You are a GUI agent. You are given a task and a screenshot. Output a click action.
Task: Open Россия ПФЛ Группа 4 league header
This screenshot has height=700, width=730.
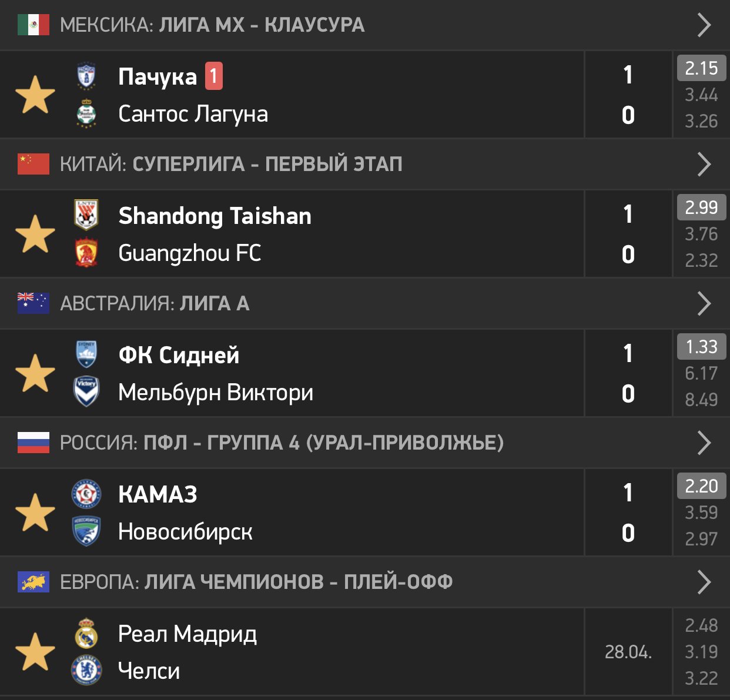pyautogui.click(x=365, y=443)
